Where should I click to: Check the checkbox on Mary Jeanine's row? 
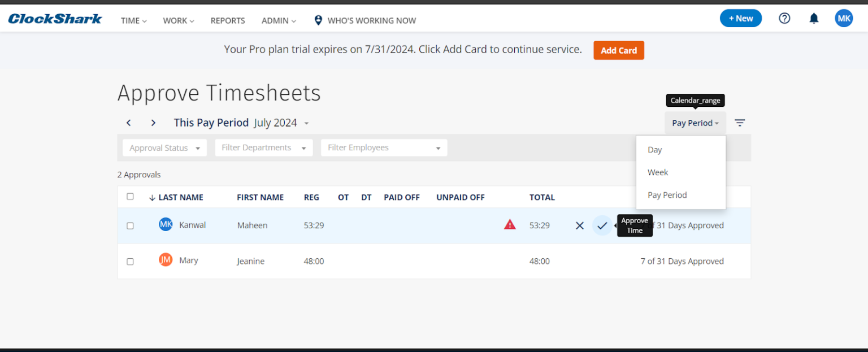pyautogui.click(x=130, y=261)
